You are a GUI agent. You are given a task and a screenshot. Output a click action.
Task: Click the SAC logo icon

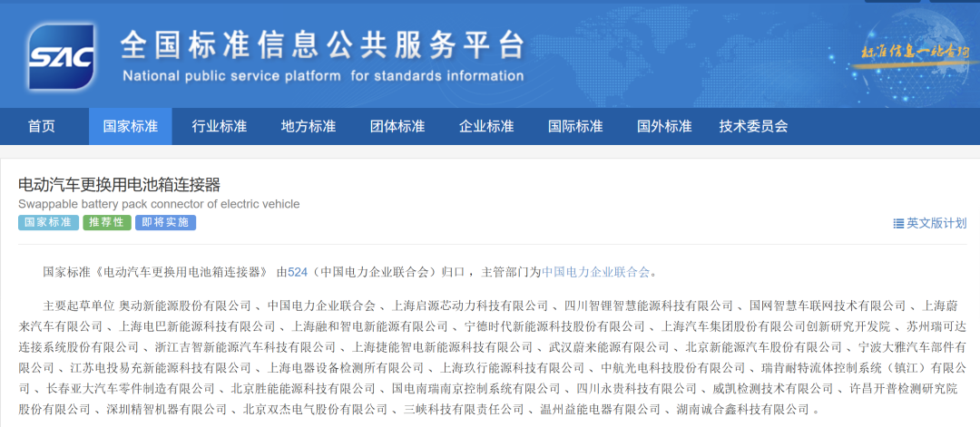click(x=61, y=57)
